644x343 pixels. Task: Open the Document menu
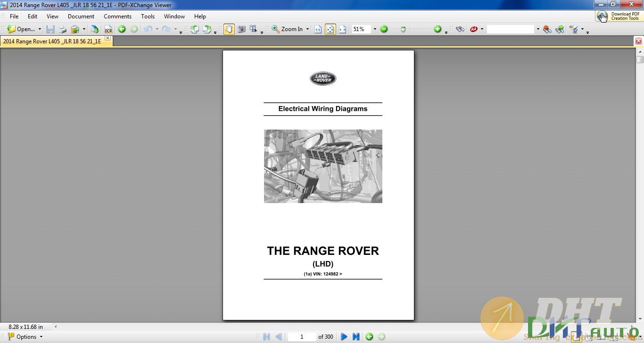[x=81, y=16]
